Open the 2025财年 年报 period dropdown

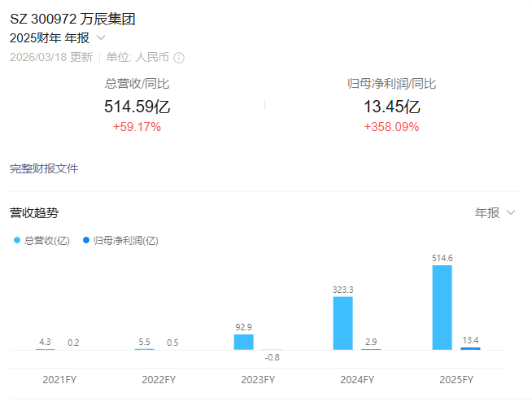coord(57,37)
